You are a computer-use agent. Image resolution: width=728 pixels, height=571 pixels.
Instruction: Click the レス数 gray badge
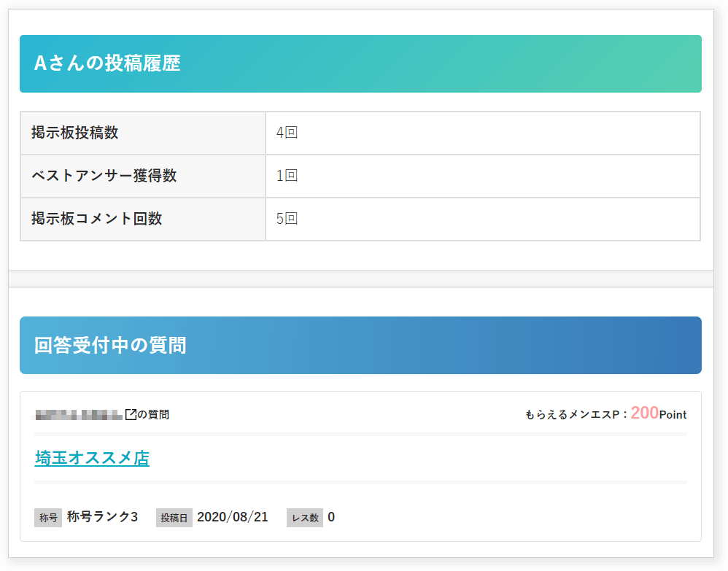(305, 518)
